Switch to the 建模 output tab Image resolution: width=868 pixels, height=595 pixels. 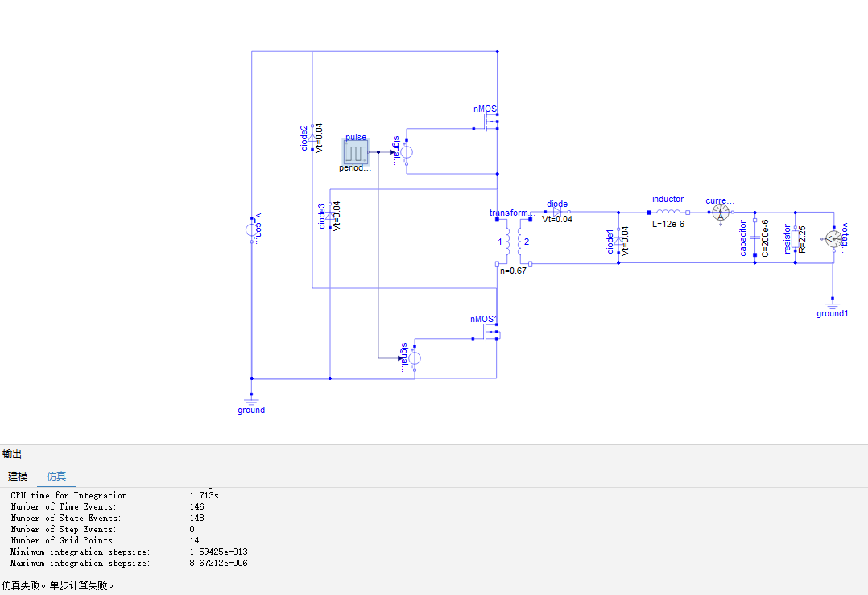(18, 476)
